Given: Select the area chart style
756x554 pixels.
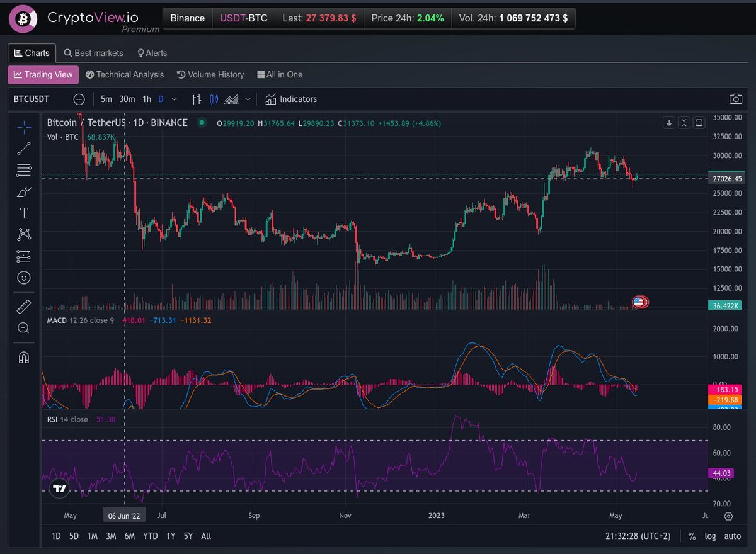Looking at the screenshot, I should coord(231,99).
